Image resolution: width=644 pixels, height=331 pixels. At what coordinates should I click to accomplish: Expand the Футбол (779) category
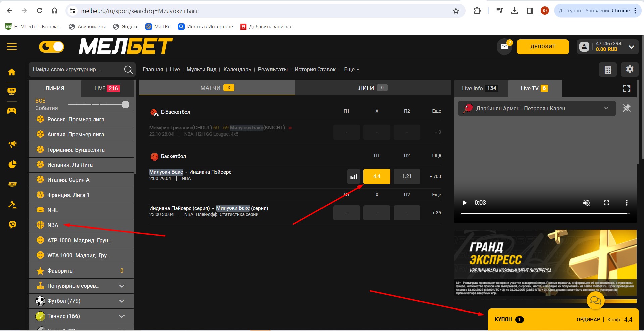[122, 301]
